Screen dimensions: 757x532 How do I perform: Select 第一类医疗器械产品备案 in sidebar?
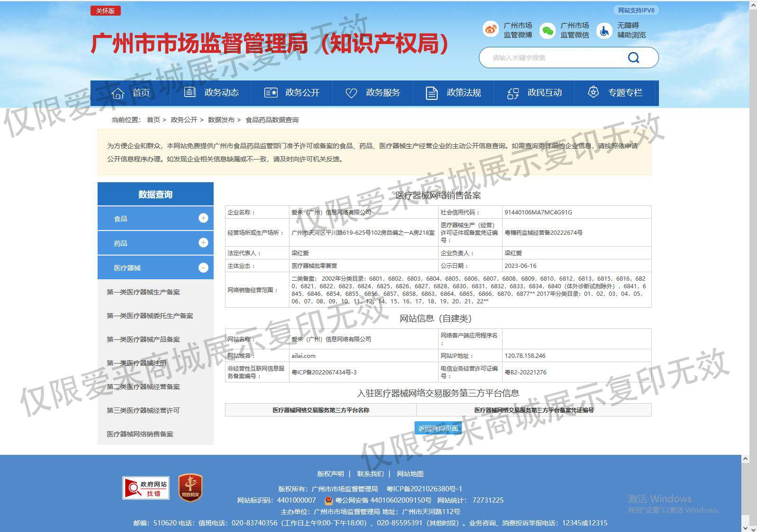click(143, 339)
